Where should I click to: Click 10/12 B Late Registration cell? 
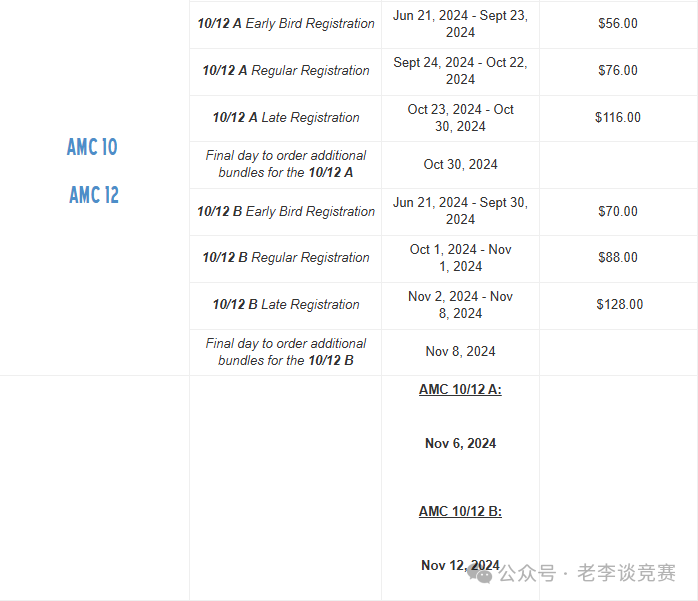pos(286,305)
